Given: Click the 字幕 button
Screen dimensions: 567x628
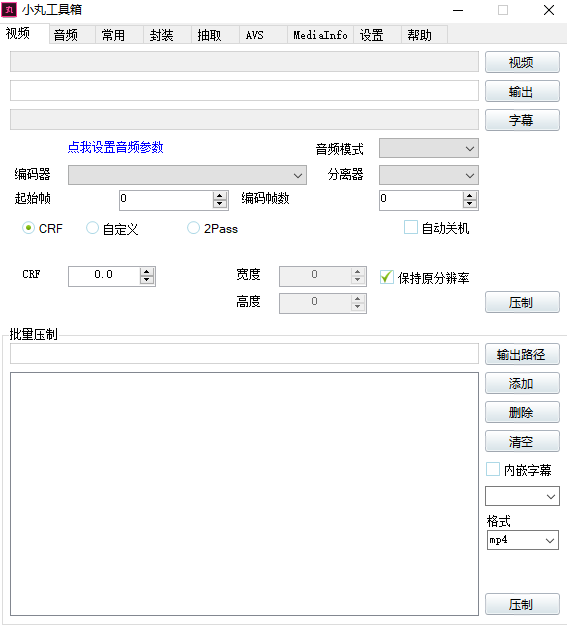Looking at the screenshot, I should pyautogui.click(x=522, y=120).
